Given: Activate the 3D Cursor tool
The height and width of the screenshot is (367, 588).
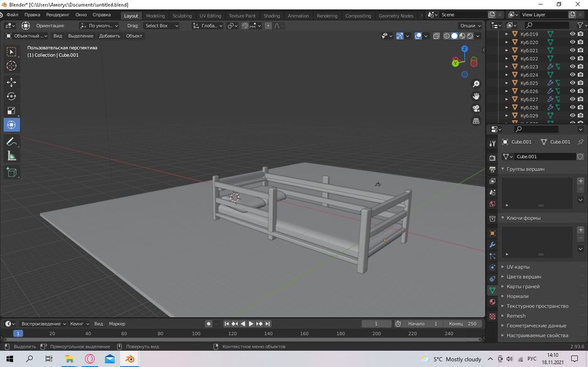Looking at the screenshot, I should tap(11, 65).
